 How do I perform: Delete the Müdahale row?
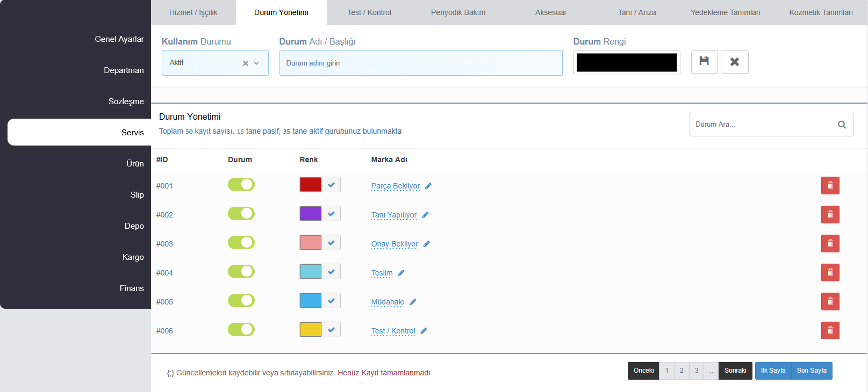point(830,301)
